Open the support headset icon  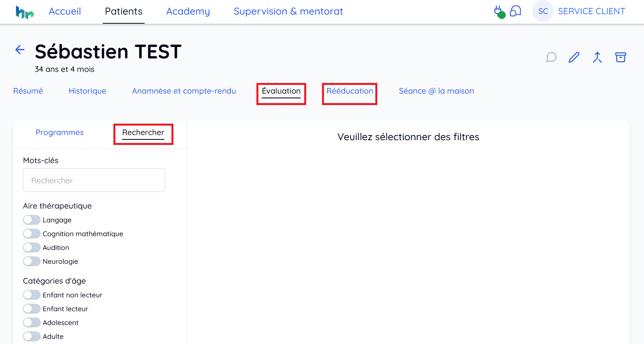coord(516,11)
